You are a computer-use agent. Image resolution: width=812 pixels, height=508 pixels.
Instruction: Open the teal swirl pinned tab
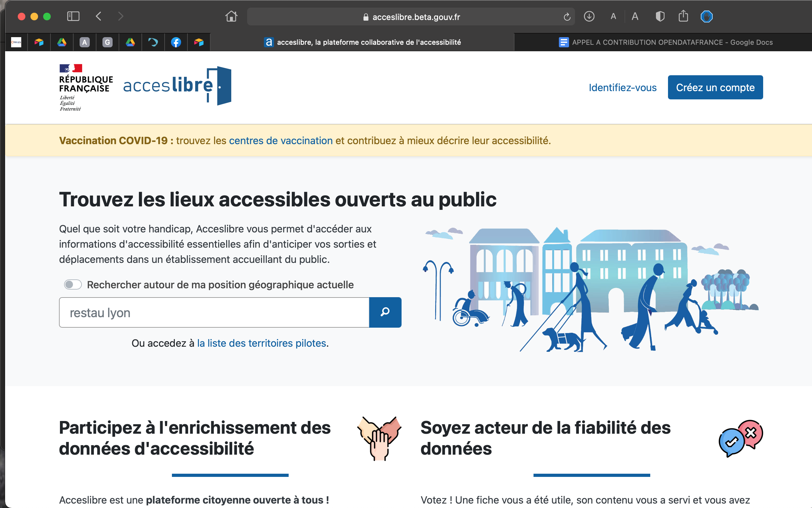pos(153,42)
